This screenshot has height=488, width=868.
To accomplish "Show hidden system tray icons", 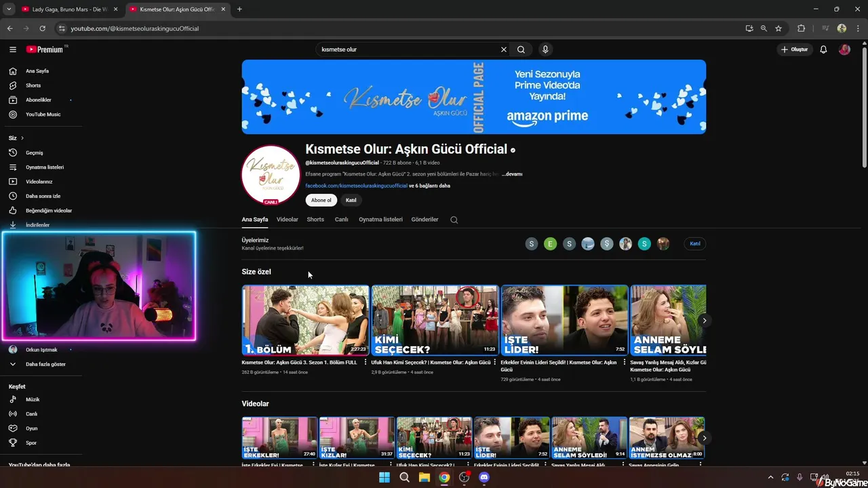I will tap(770, 477).
